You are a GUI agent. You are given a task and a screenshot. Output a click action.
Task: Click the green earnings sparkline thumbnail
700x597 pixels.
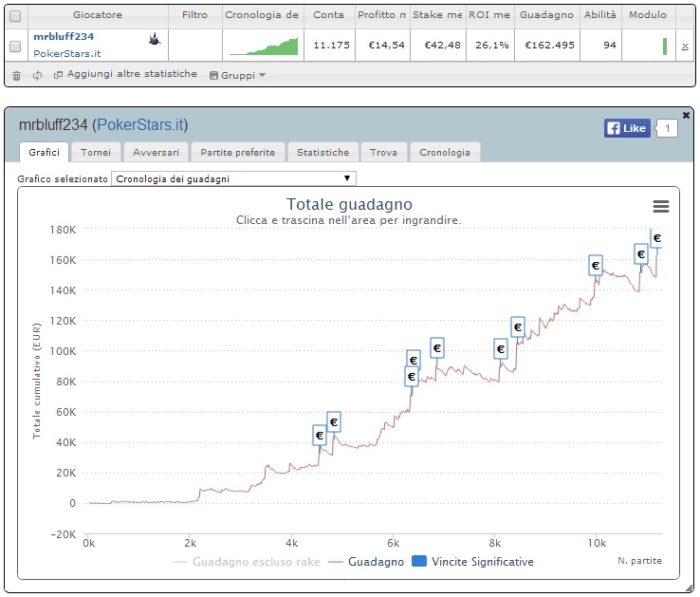coord(264,47)
